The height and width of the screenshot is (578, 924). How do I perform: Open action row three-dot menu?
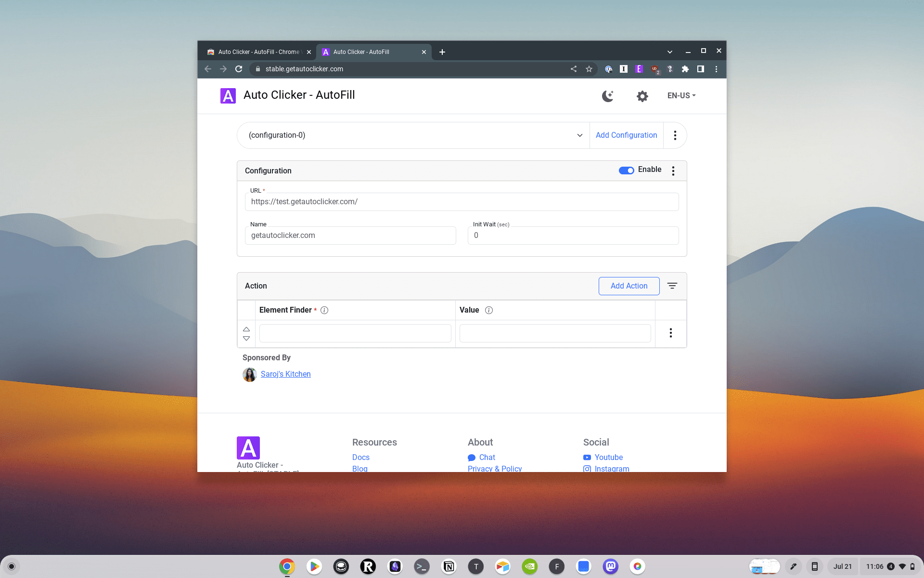point(671,333)
